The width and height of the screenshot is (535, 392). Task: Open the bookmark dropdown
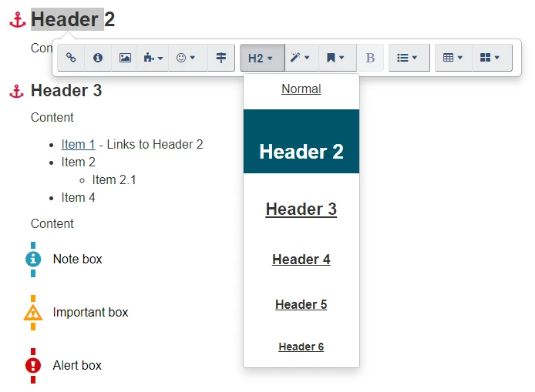337,58
